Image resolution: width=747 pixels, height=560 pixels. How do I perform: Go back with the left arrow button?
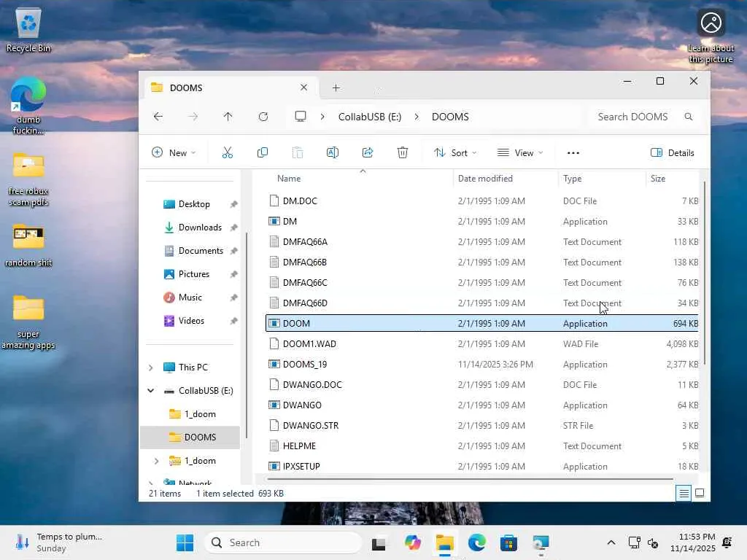(x=158, y=117)
